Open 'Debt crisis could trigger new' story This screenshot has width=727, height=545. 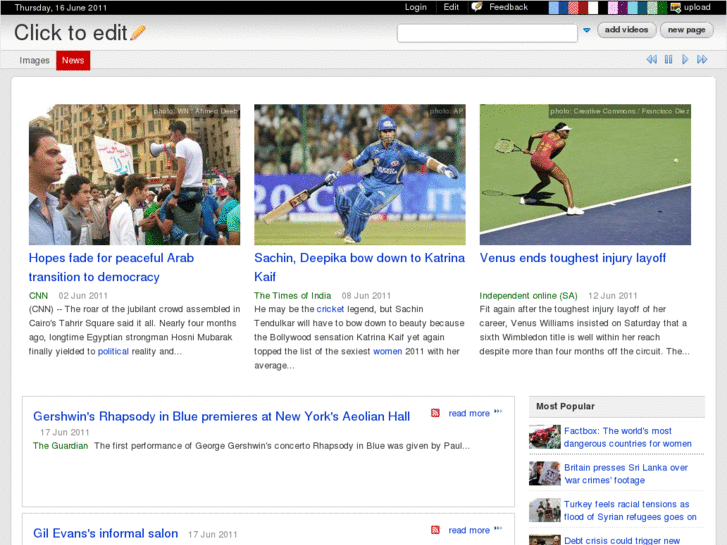[622, 540]
